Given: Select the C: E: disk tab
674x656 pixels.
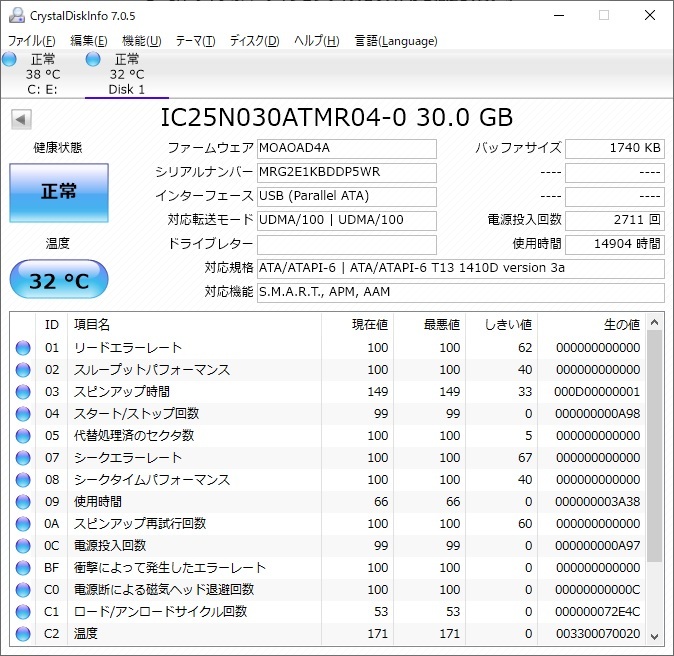Looking at the screenshot, I should [42, 74].
